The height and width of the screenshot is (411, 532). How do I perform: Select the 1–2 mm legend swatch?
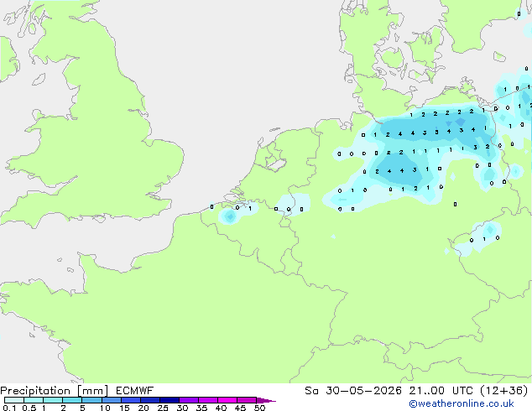click(x=53, y=400)
